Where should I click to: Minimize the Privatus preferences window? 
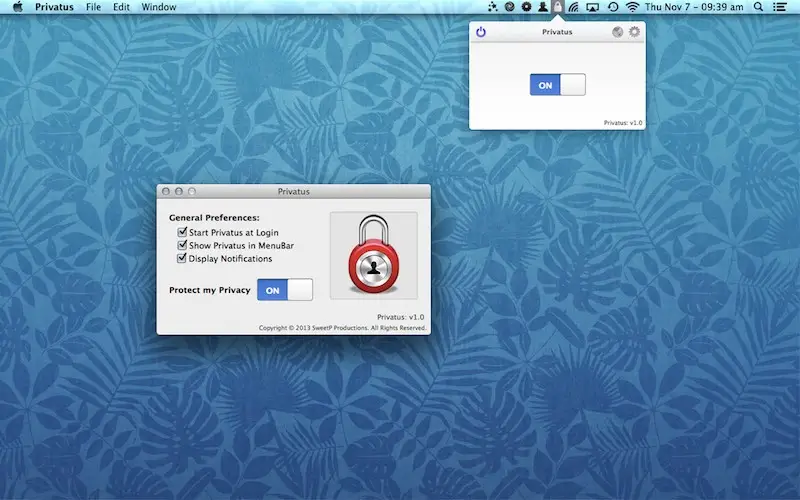coord(179,191)
